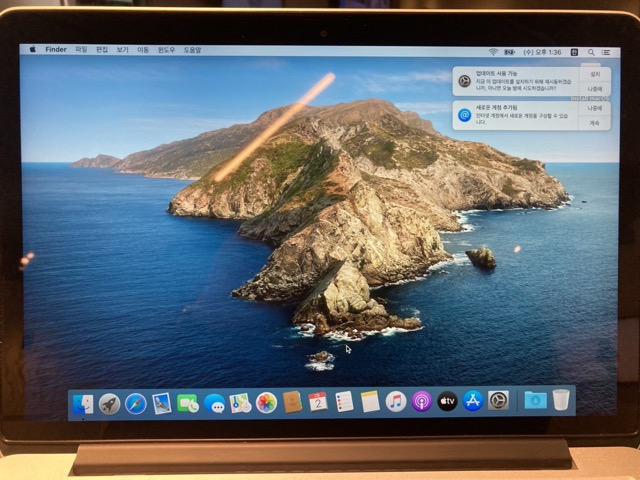Image resolution: width=640 pixels, height=480 pixels.
Task: Open the Calendar app in Dock
Action: click(318, 402)
